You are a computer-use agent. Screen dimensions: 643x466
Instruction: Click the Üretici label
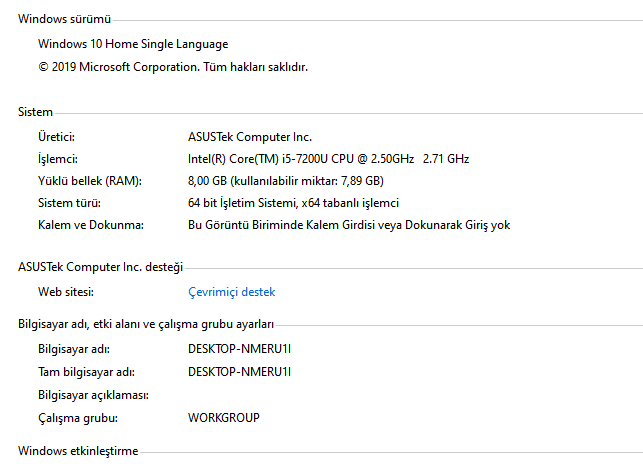(x=56, y=137)
